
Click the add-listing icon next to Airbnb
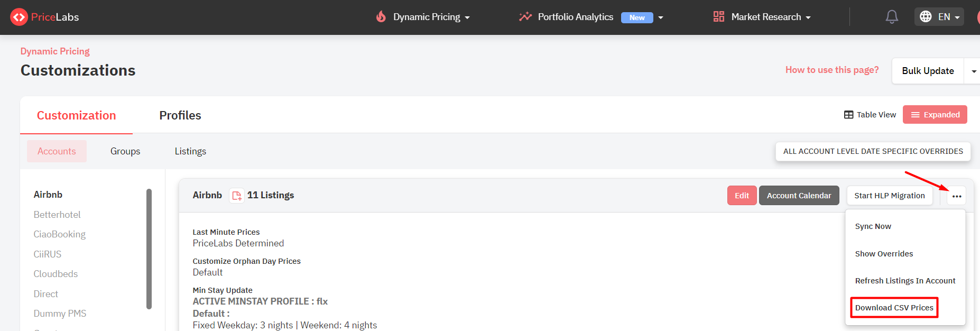(x=237, y=196)
